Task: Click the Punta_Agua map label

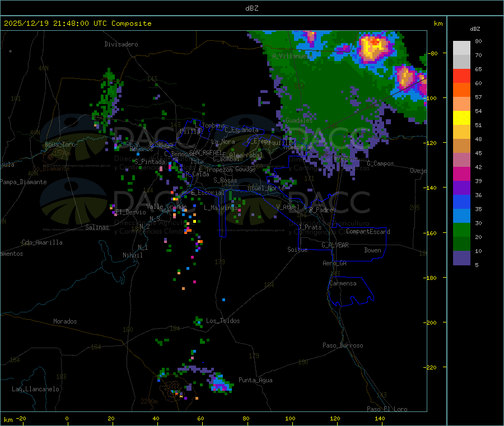Action: [x=255, y=380]
